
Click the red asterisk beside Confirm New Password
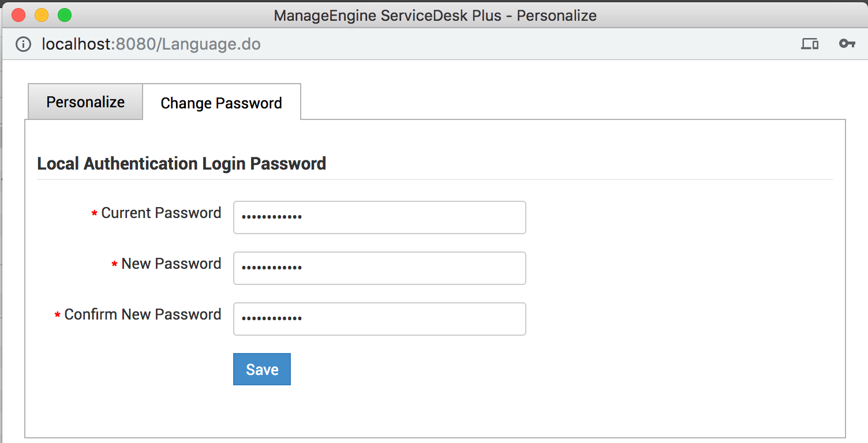pos(57,316)
